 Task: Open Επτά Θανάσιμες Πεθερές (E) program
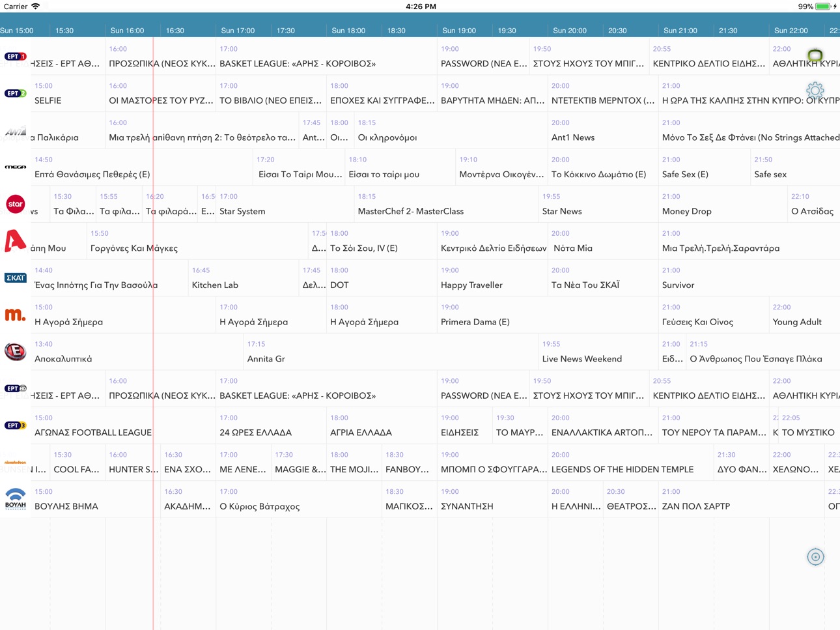click(142, 168)
